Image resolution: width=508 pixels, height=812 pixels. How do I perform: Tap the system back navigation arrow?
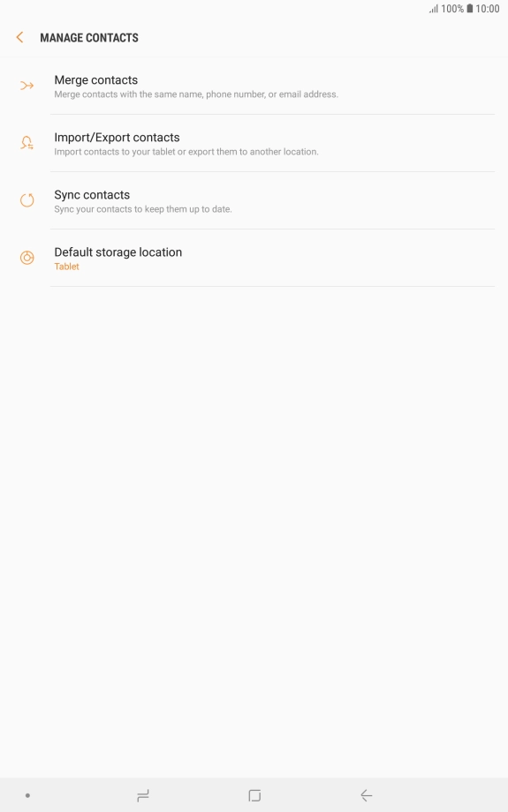click(x=367, y=795)
